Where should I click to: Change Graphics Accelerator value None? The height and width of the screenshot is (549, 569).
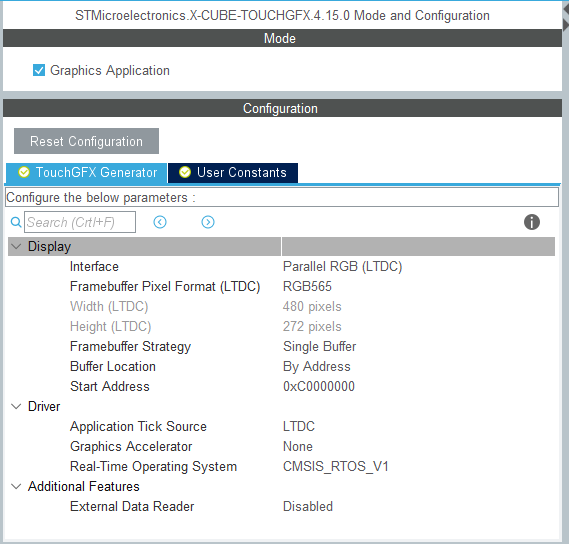point(298,446)
